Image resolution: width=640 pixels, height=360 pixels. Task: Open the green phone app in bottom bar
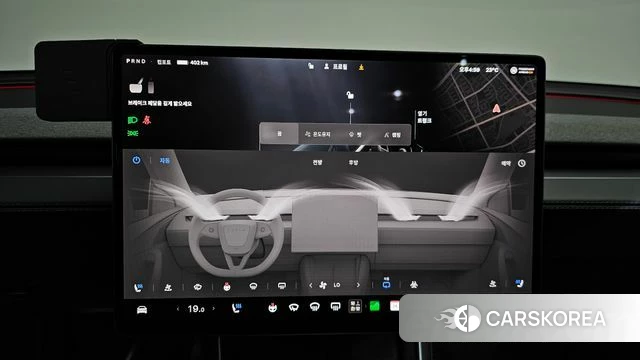tap(374, 306)
